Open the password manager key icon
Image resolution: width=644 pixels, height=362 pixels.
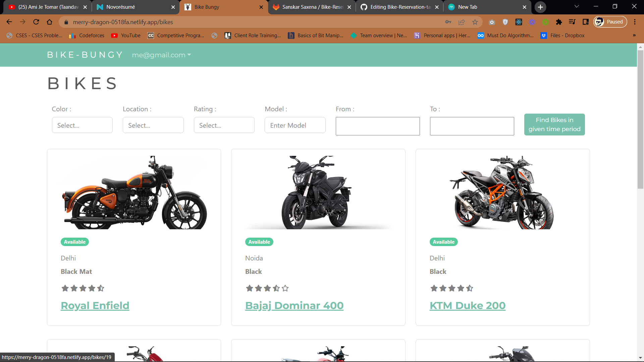tap(448, 22)
